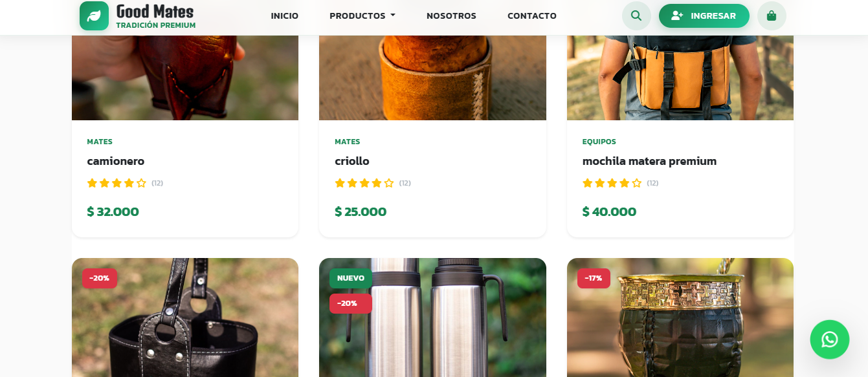Viewport: 868px width, 377px height.
Task: Click the first star of mochila matera premium
Action: click(587, 183)
